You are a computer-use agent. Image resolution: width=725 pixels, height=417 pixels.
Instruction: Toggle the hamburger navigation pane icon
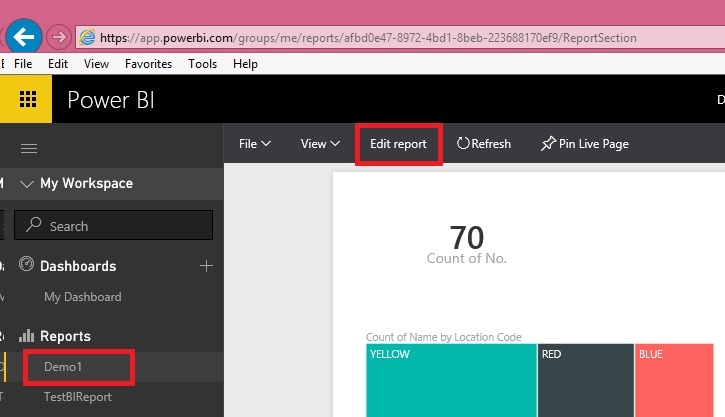(x=29, y=148)
